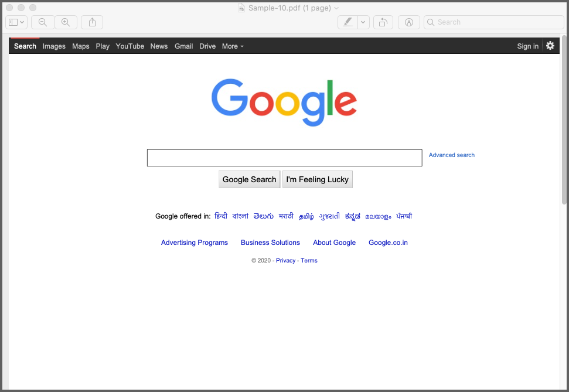Expand the sidebar view options chevron
This screenshot has width=569, height=392.
[22, 22]
